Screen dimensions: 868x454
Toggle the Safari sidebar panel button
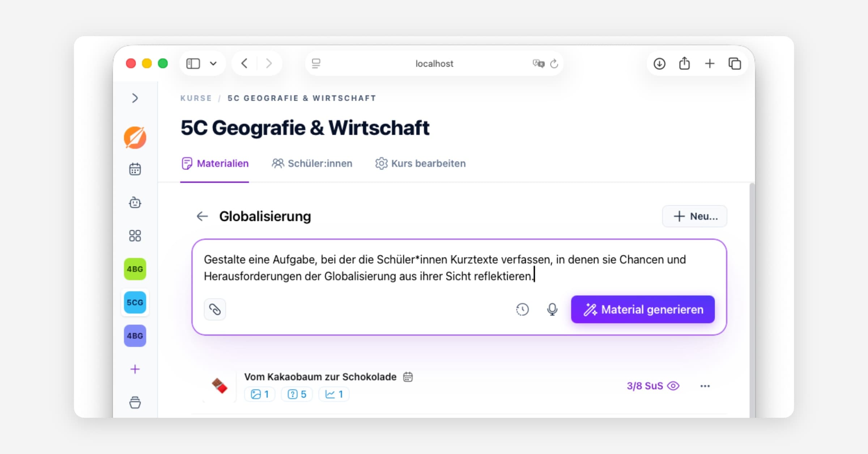(x=193, y=64)
